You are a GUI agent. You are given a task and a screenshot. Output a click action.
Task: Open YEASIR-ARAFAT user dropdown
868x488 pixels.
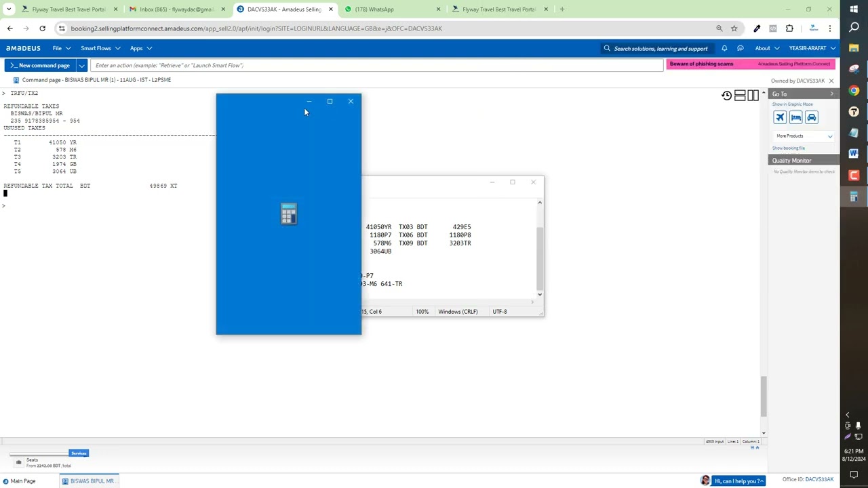tap(812, 48)
